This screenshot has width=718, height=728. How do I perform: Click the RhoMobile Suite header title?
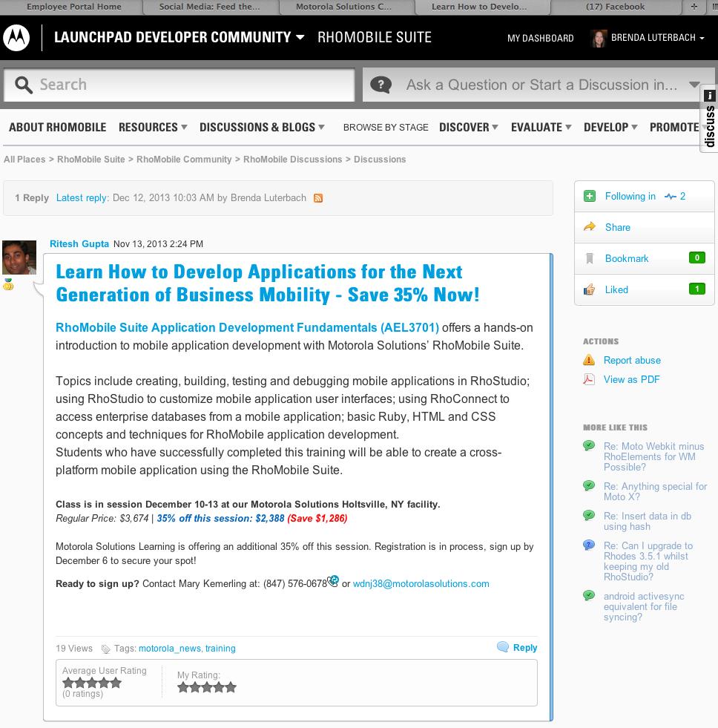click(375, 37)
